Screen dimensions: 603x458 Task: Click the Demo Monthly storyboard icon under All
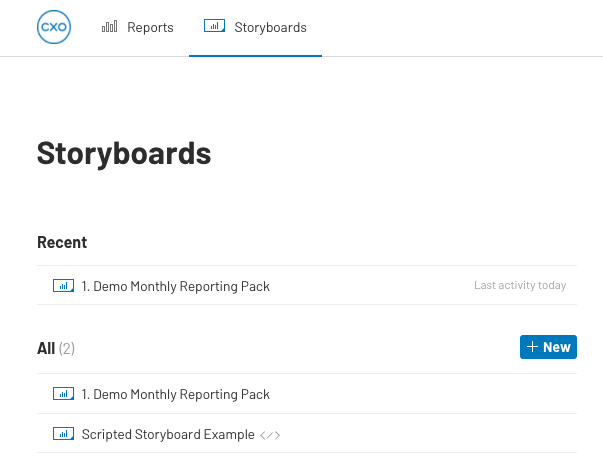(x=63, y=393)
